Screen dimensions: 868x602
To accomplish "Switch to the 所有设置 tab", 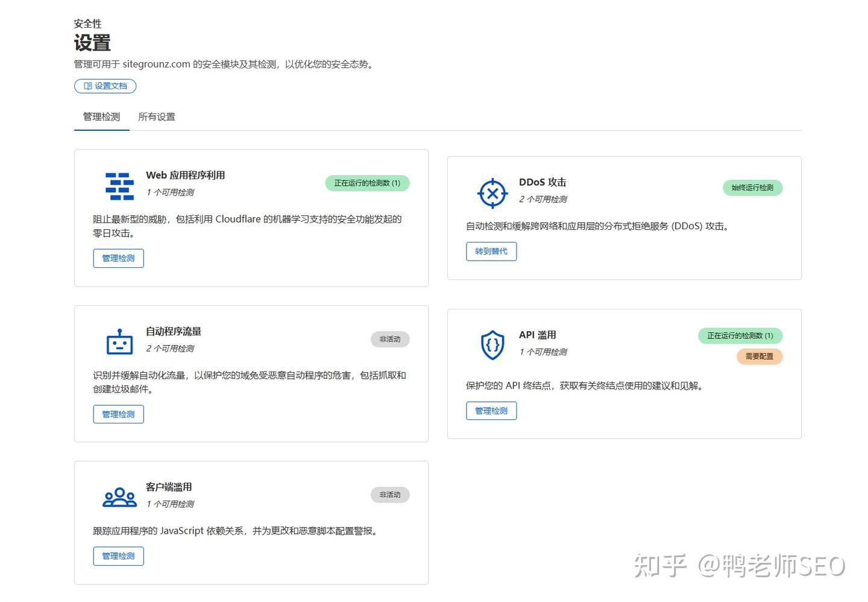I will click(x=157, y=117).
